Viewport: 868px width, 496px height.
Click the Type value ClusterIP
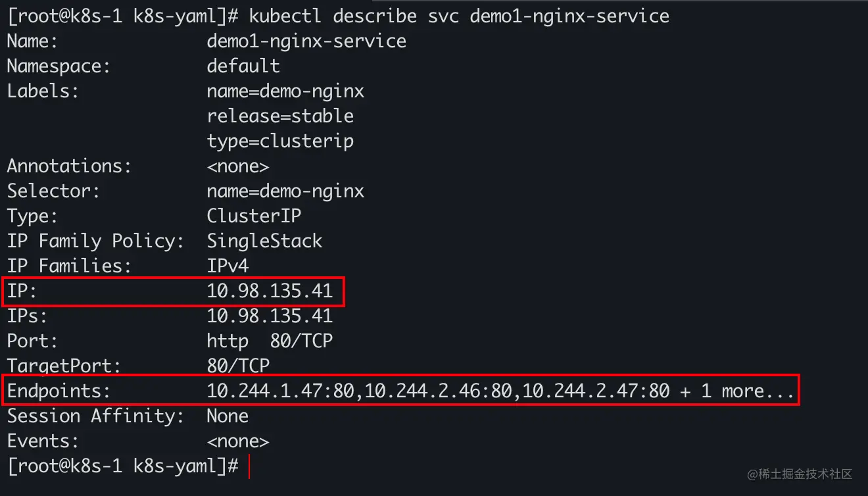(x=254, y=216)
